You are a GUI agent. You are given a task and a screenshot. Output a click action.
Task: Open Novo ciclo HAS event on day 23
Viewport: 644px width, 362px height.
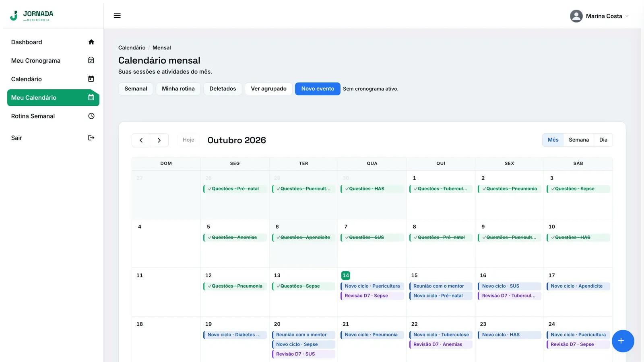(x=510, y=335)
